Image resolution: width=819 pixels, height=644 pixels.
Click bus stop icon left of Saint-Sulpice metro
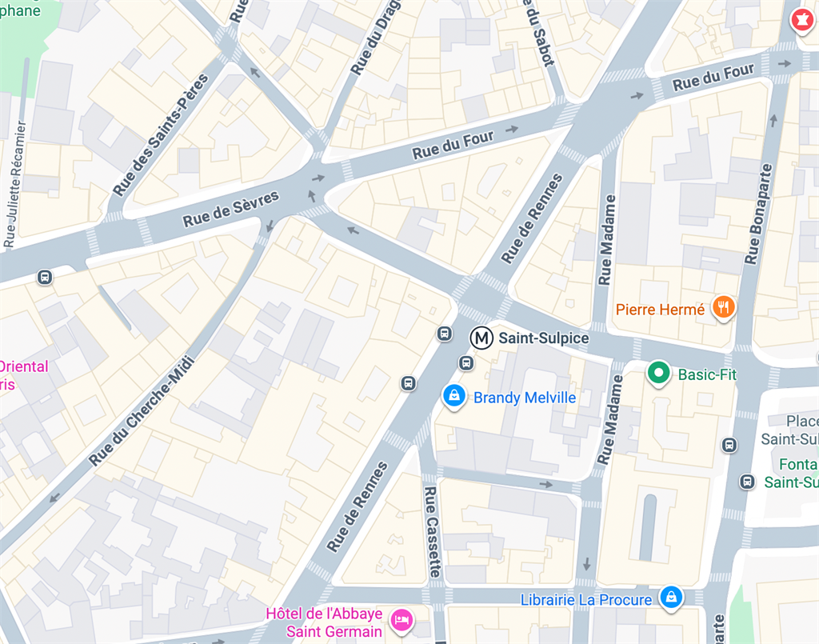coord(445,334)
